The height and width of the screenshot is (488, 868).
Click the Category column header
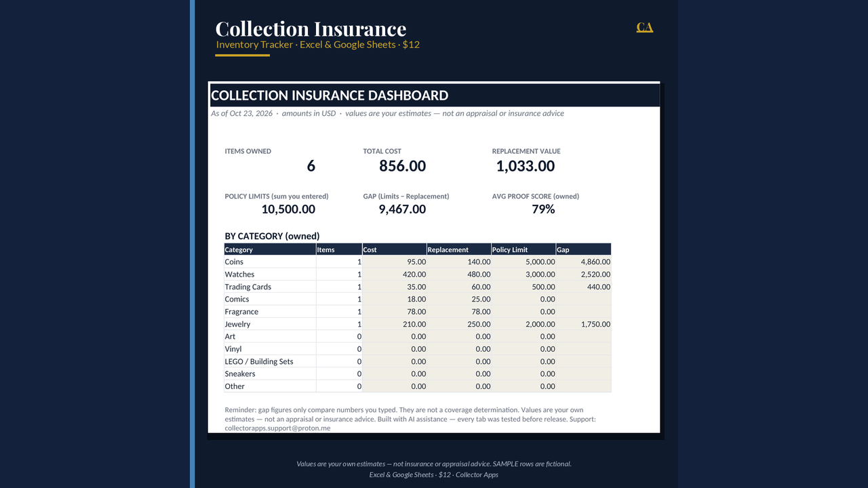(270, 249)
